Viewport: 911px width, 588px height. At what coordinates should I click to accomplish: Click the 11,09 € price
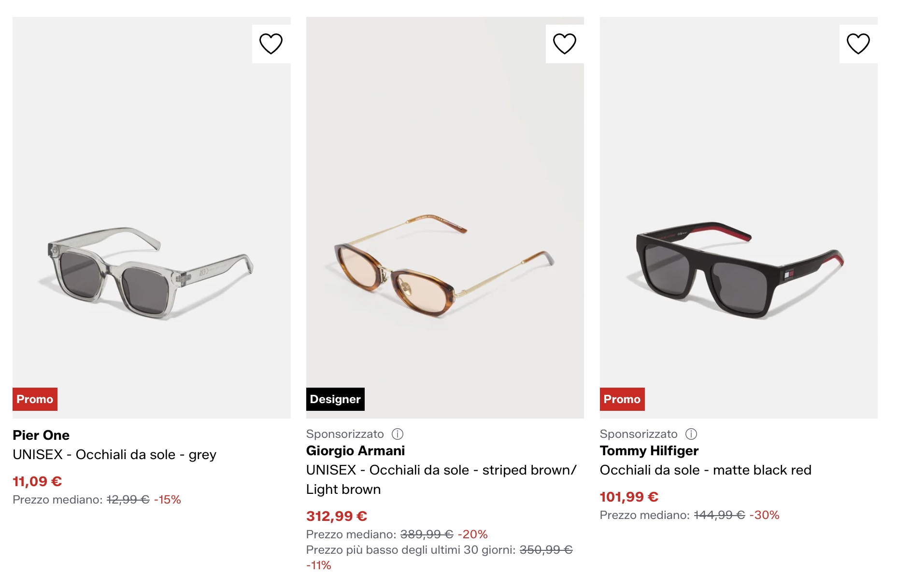coord(37,481)
